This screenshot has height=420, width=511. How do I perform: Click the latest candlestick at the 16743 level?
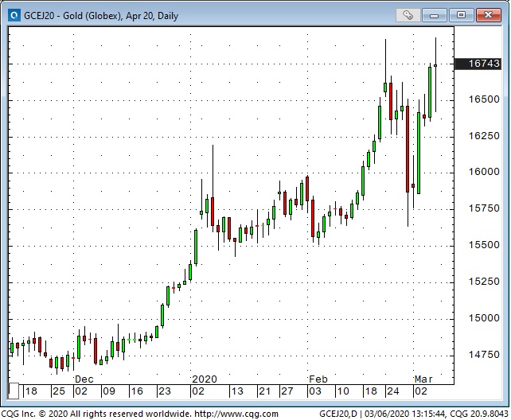click(x=435, y=66)
